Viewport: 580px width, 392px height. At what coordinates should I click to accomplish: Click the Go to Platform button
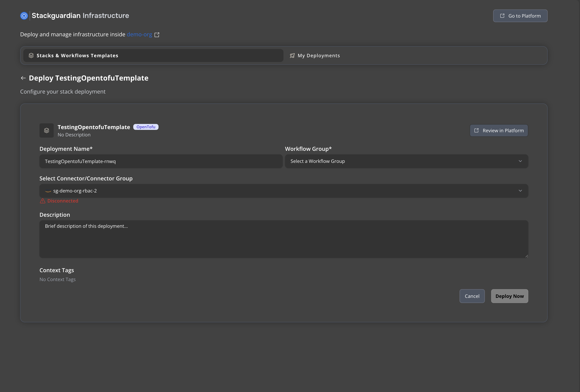(x=520, y=16)
